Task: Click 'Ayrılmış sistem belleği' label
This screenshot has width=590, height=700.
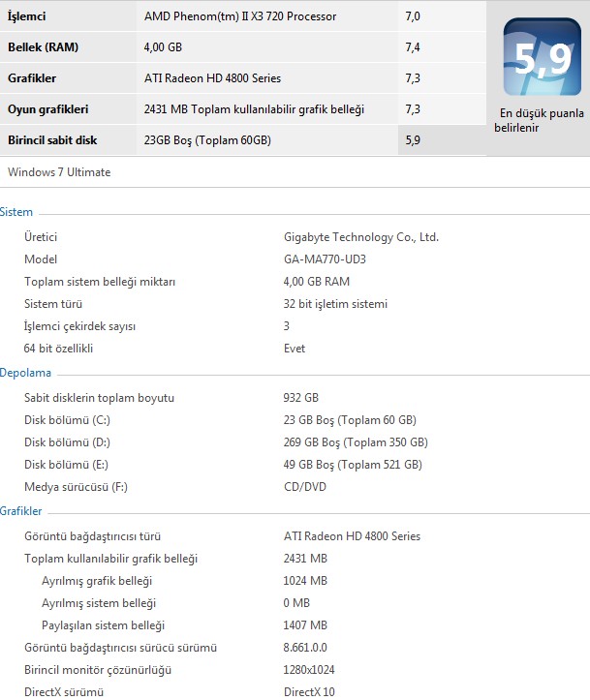Action: (x=99, y=602)
